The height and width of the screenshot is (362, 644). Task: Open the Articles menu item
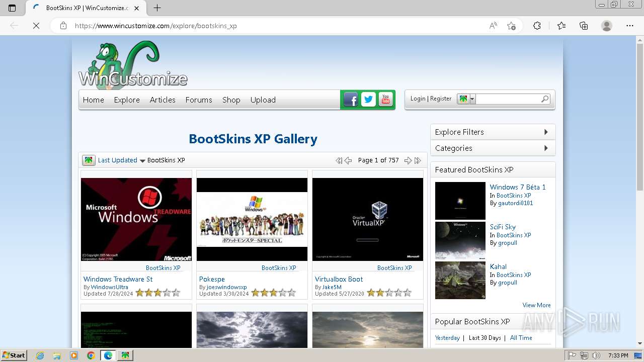coord(163,100)
